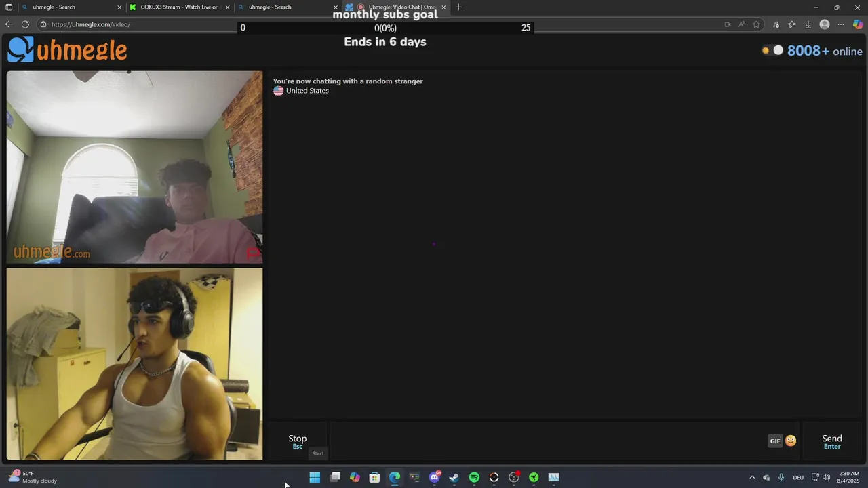Click the Stop chat button
This screenshot has width=868, height=488.
click(x=298, y=441)
